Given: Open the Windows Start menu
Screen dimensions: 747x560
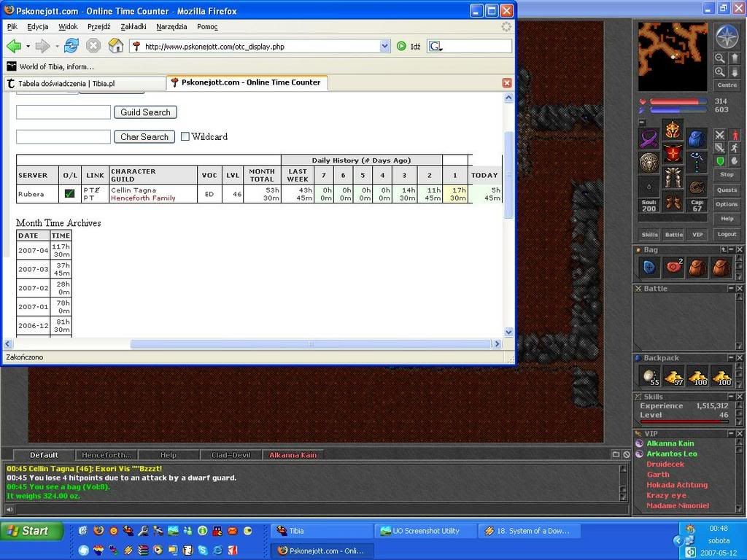Looking at the screenshot, I should click(32, 531).
